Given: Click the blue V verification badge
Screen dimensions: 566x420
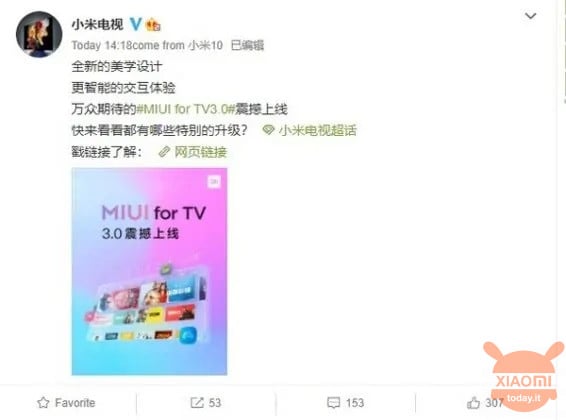Looking at the screenshot, I should pos(136,24).
